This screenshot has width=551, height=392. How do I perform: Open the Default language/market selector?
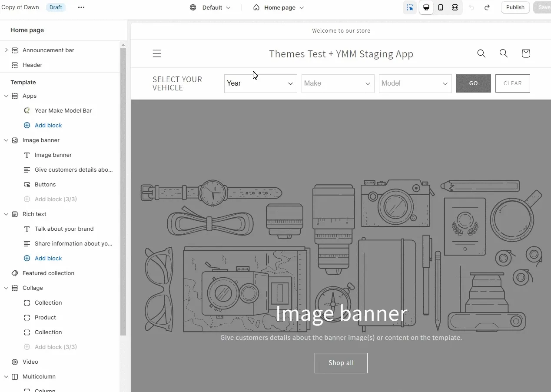(x=210, y=7)
